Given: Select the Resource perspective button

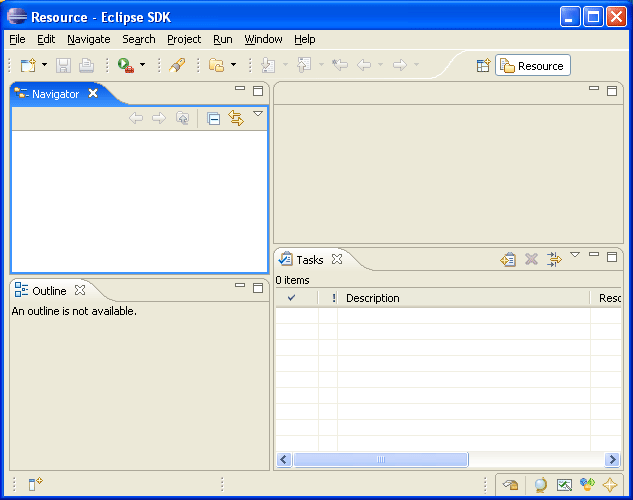Looking at the screenshot, I should click(x=533, y=65).
